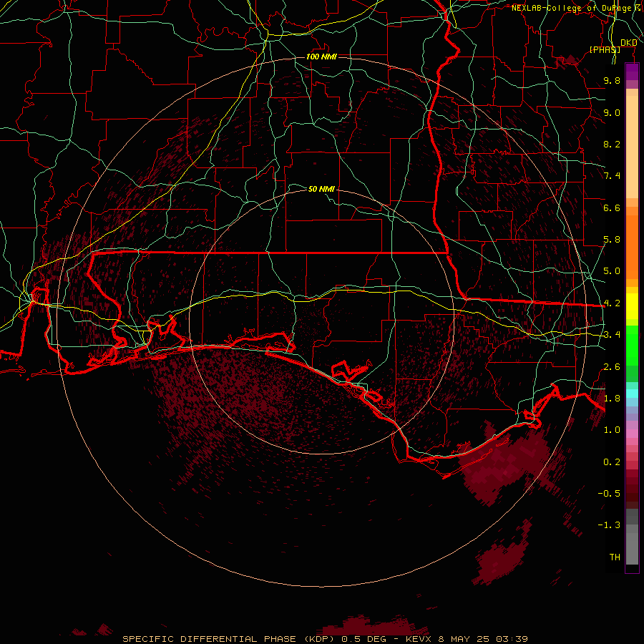Select the 1.0 legend value
Viewport: 644px width, 644px height.
[612, 430]
